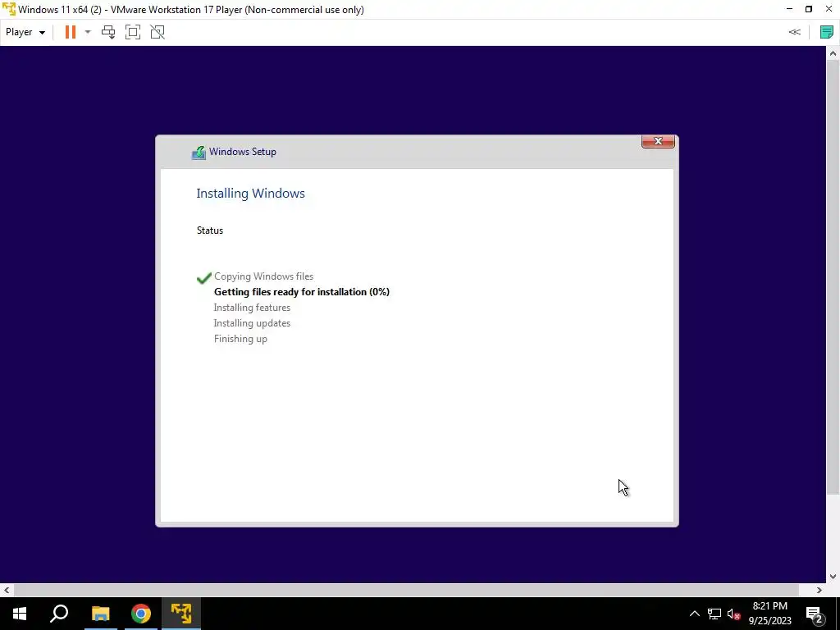Open the green notes icon in the VMware toolbar
840x630 pixels.
click(x=827, y=32)
